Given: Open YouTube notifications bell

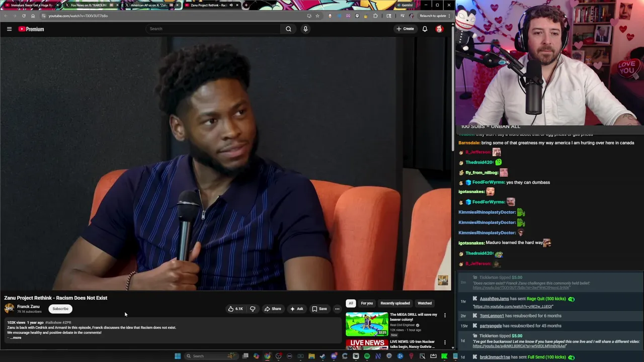Looking at the screenshot, I should click(425, 29).
